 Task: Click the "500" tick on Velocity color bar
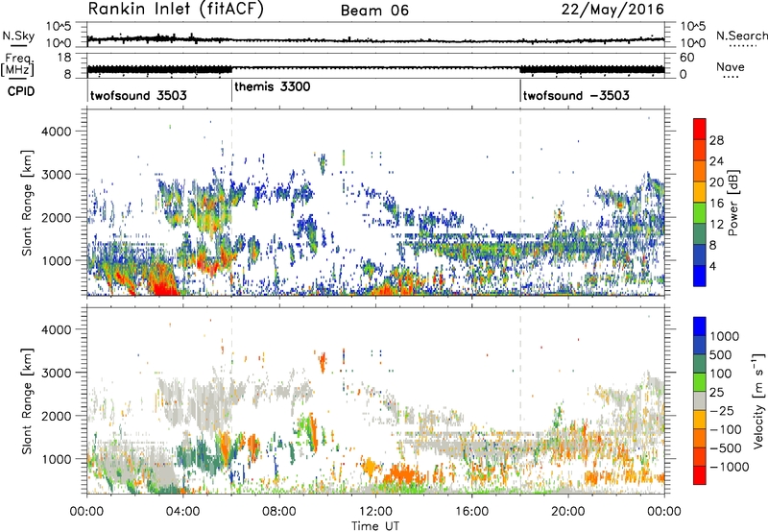[x=721, y=354]
